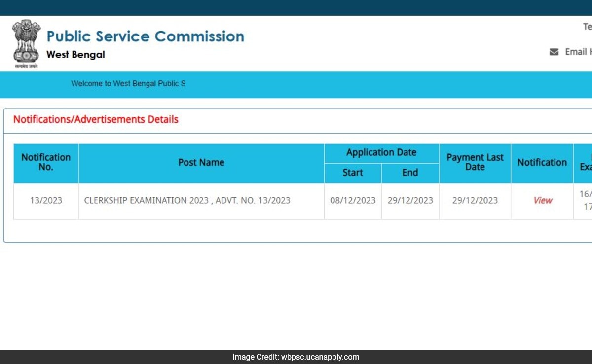
Task: Click the scrolling welcome message banner
Action: point(127,84)
